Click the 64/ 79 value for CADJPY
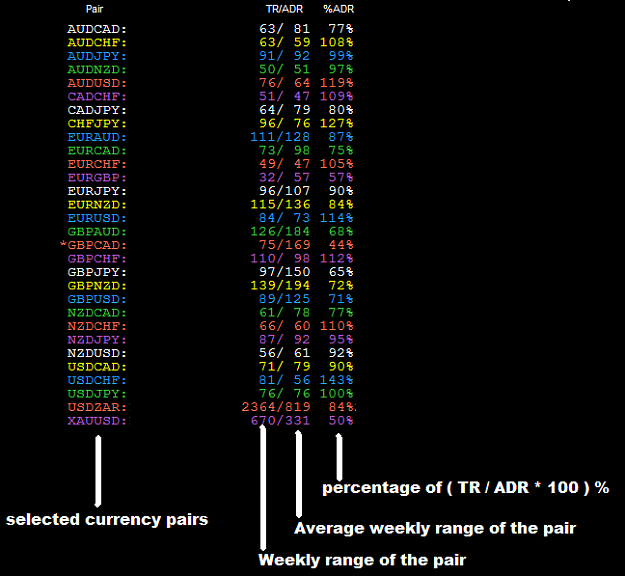 [x=285, y=110]
